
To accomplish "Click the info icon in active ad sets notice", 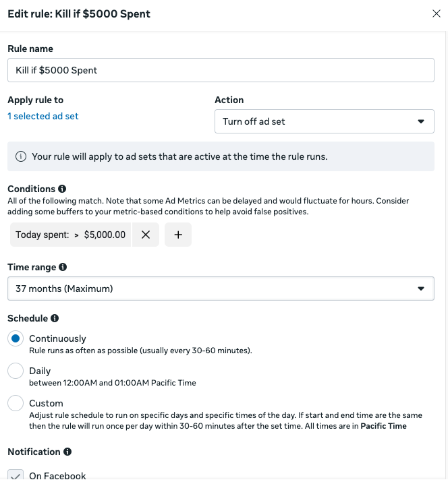I will tap(21, 156).
